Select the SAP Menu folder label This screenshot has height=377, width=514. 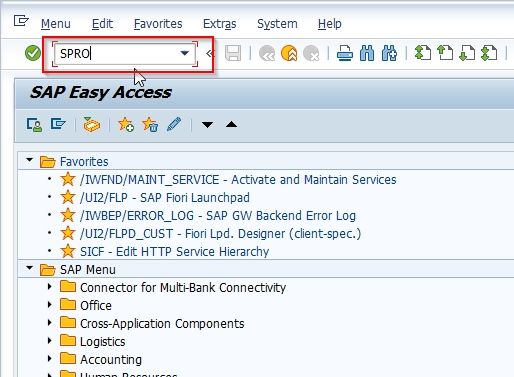pos(88,270)
